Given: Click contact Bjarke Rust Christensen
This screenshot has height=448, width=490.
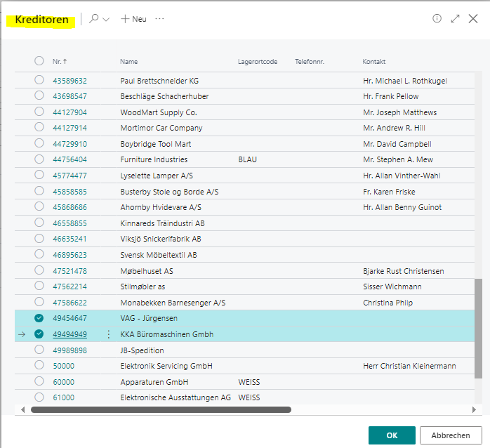Looking at the screenshot, I should tap(404, 271).
